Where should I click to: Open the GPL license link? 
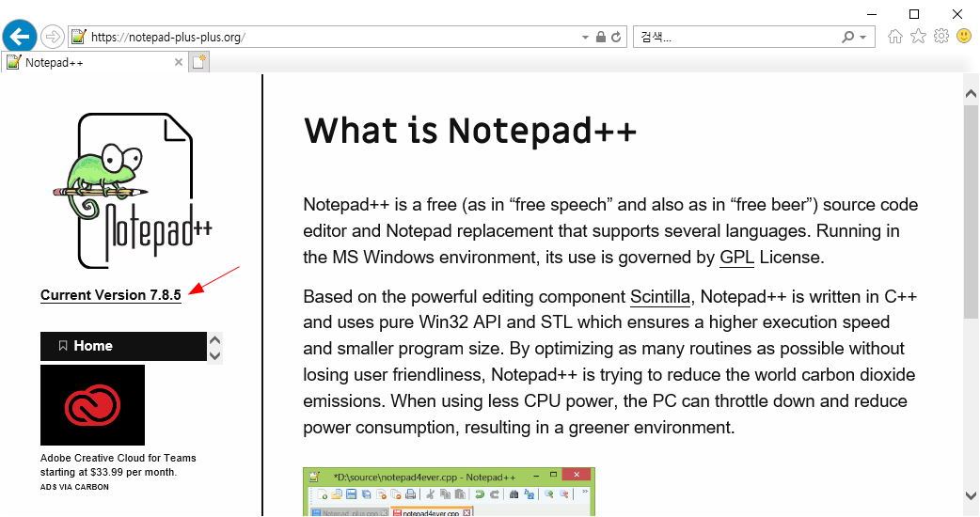pos(736,258)
